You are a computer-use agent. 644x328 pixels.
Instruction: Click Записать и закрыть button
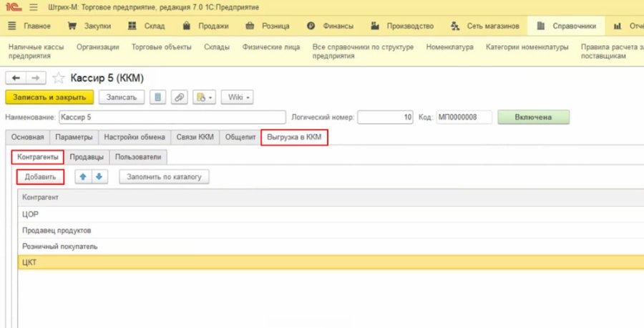pyautogui.click(x=49, y=97)
